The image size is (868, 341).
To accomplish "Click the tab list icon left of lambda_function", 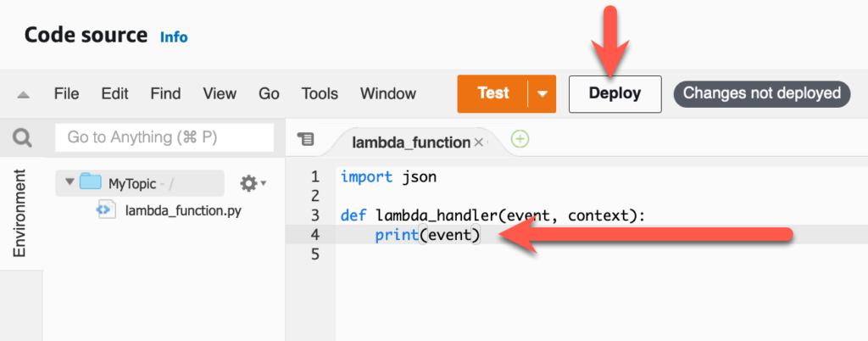I will (306, 139).
